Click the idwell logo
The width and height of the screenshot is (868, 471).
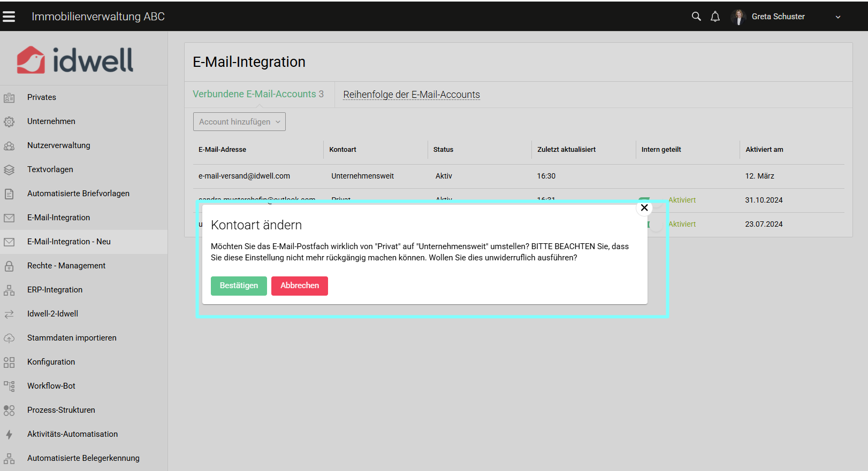(x=75, y=60)
